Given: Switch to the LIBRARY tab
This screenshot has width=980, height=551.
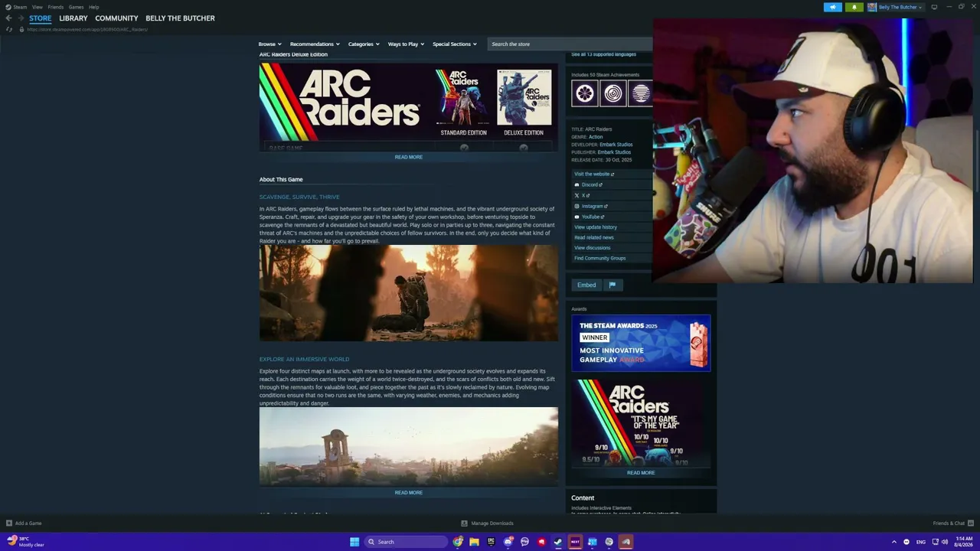Looking at the screenshot, I should pyautogui.click(x=73, y=18).
